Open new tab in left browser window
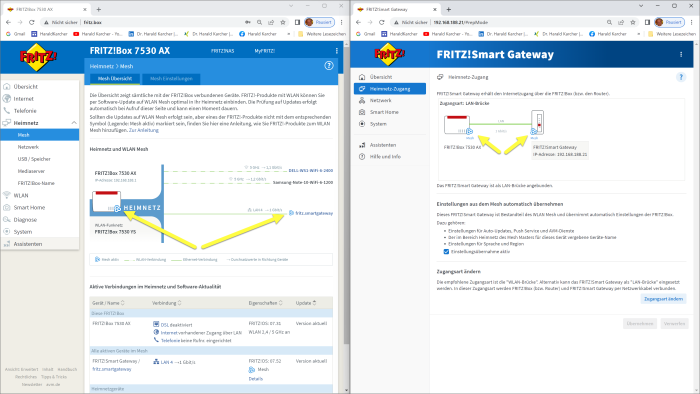The height and width of the screenshot is (394, 700). click(x=99, y=9)
